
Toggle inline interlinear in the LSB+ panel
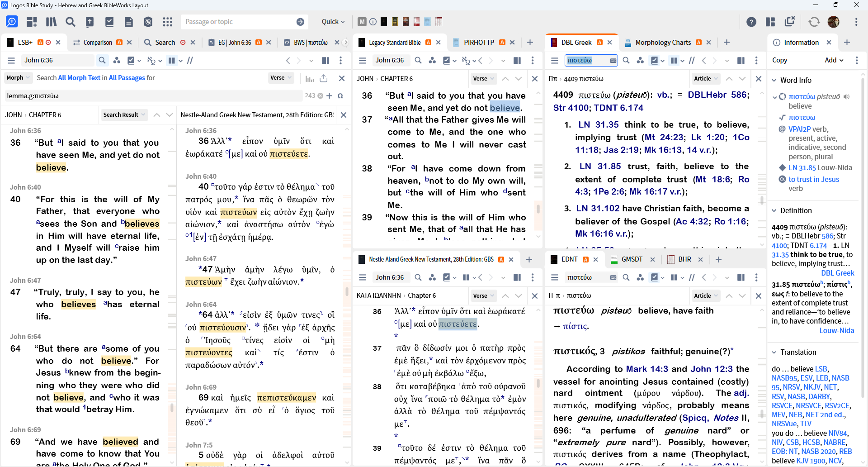[151, 61]
